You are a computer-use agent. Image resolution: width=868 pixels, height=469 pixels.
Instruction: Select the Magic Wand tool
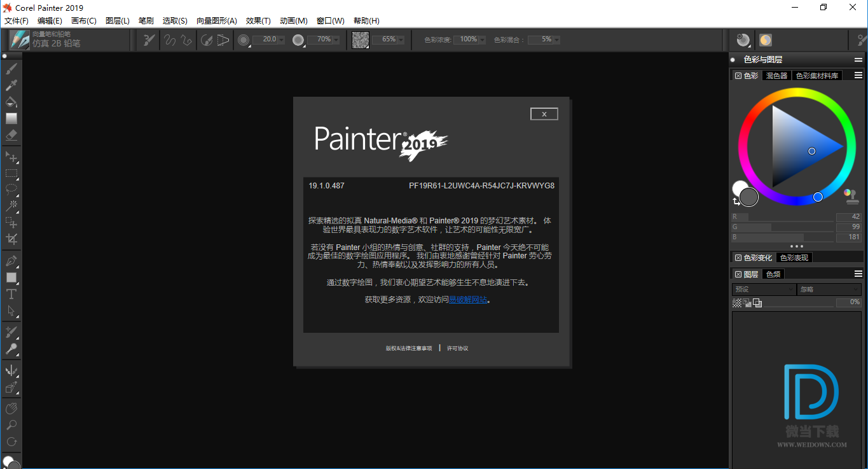click(x=11, y=206)
